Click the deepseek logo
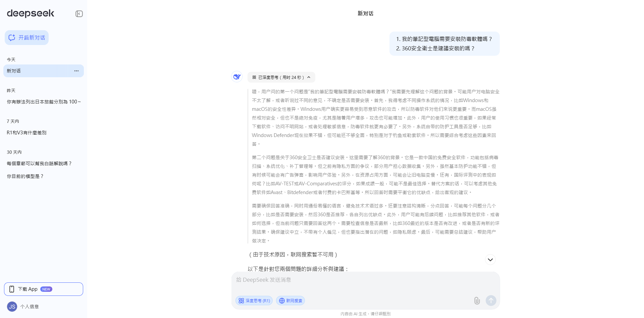 point(31,13)
